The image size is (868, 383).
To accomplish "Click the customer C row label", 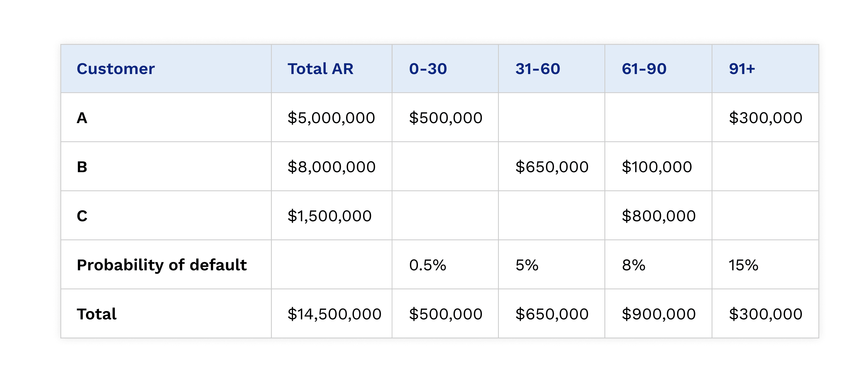I will 82,216.
